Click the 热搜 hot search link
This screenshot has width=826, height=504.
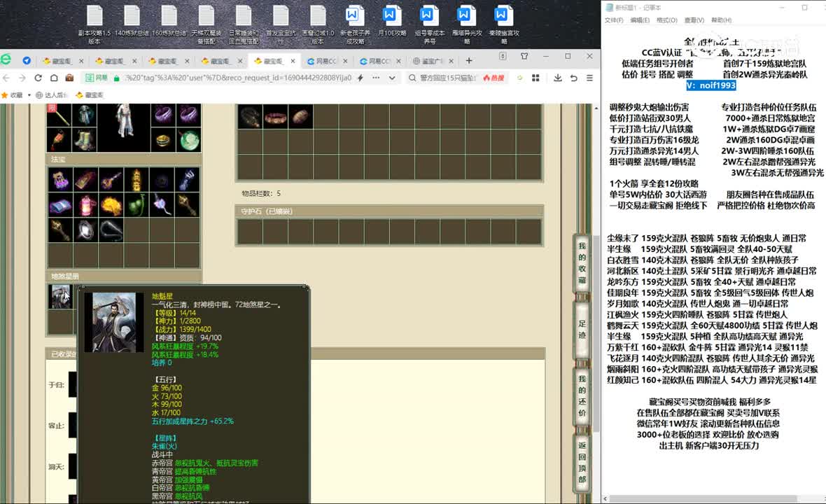493,78
